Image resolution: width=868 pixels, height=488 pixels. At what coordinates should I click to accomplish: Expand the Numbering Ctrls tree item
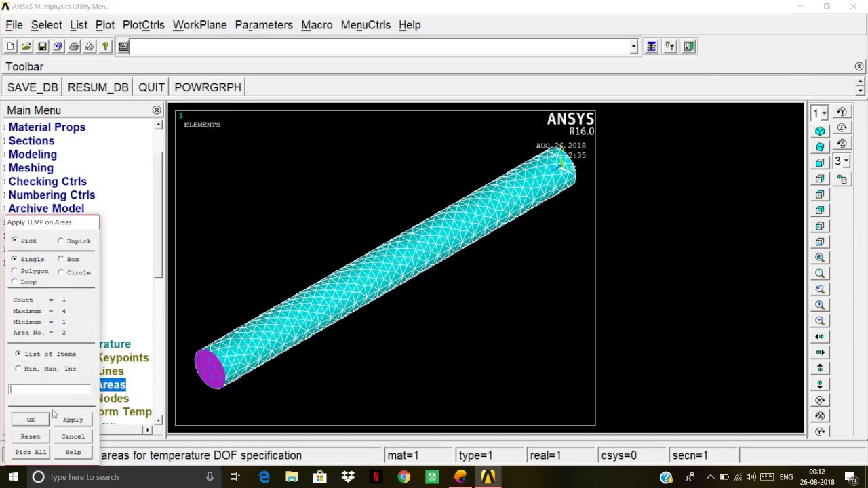(50, 195)
